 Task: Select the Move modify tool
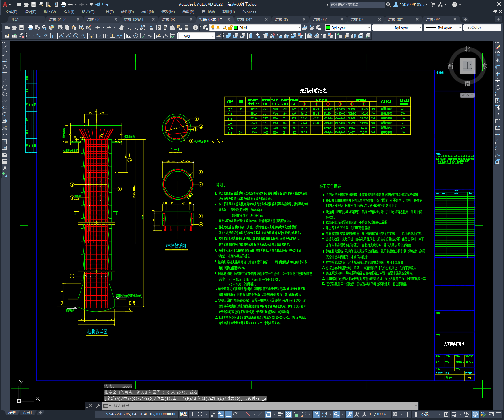coord(498,81)
